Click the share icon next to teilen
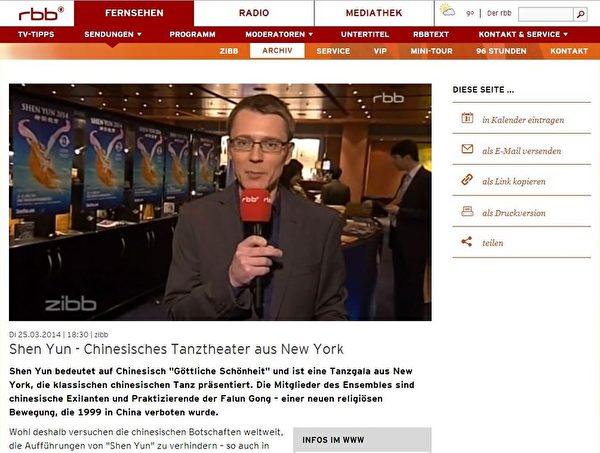Image resolution: width=600 pixels, height=453 pixels. pos(466,242)
